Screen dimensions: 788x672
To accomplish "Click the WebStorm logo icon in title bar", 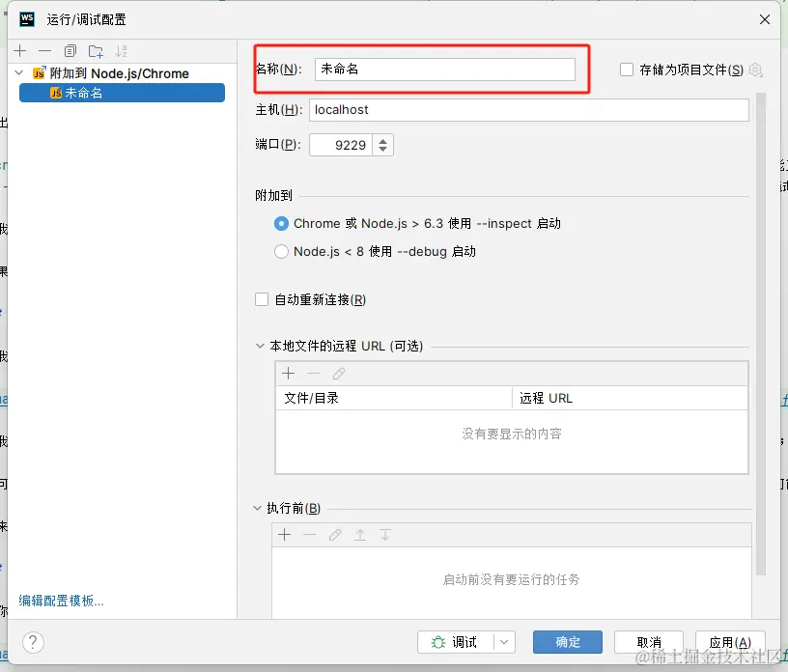I will point(27,19).
